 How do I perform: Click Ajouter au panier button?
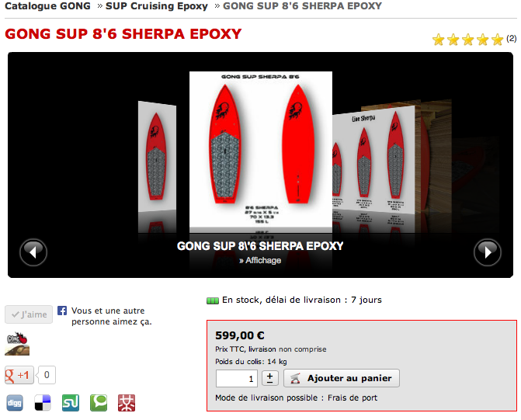[x=342, y=378]
